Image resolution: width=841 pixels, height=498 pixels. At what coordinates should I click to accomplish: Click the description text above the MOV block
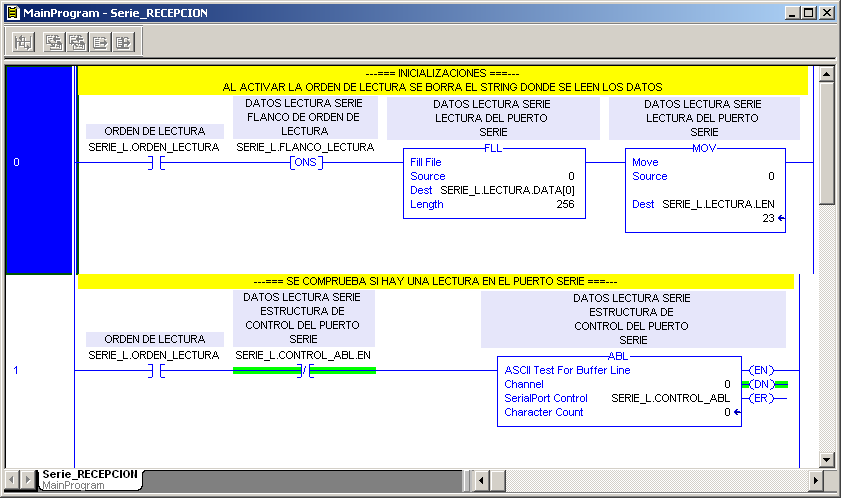703,118
